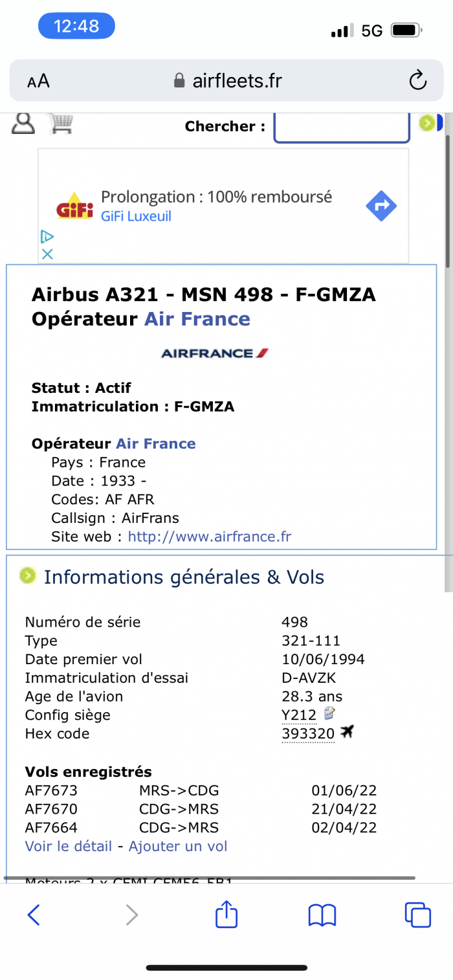Viewport: 453px width, 980px height.
Task: Tap the green search go button
Action: pos(426,123)
